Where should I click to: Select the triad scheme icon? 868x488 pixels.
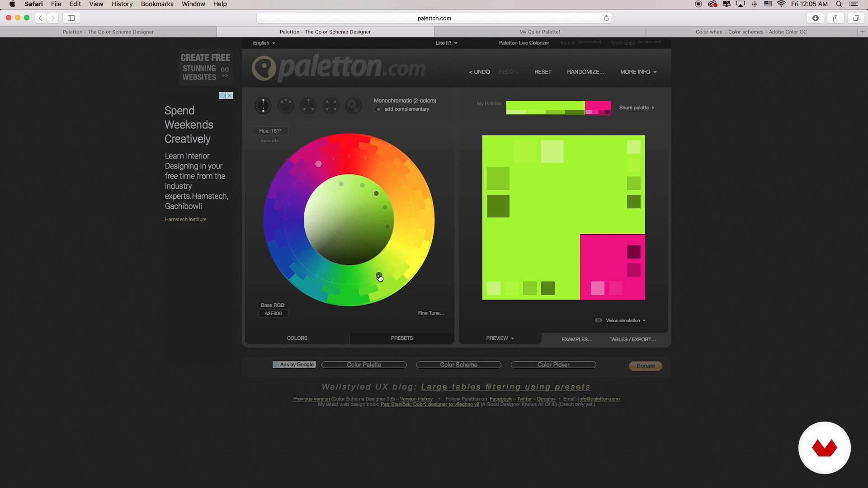pos(308,106)
